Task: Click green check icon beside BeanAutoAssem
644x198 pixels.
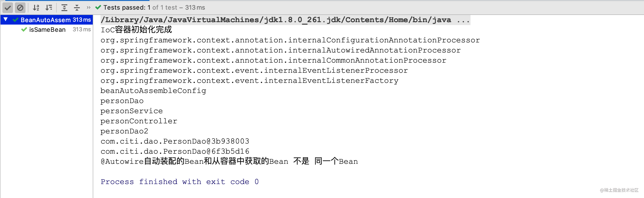Action: 16,20
